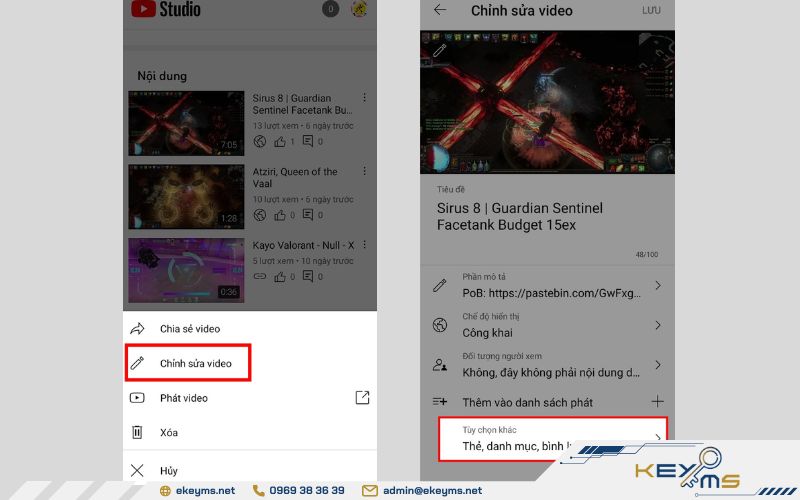The width and height of the screenshot is (800, 500).
Task: Expand the Đối tượng người xem chevron
Action: point(658,365)
